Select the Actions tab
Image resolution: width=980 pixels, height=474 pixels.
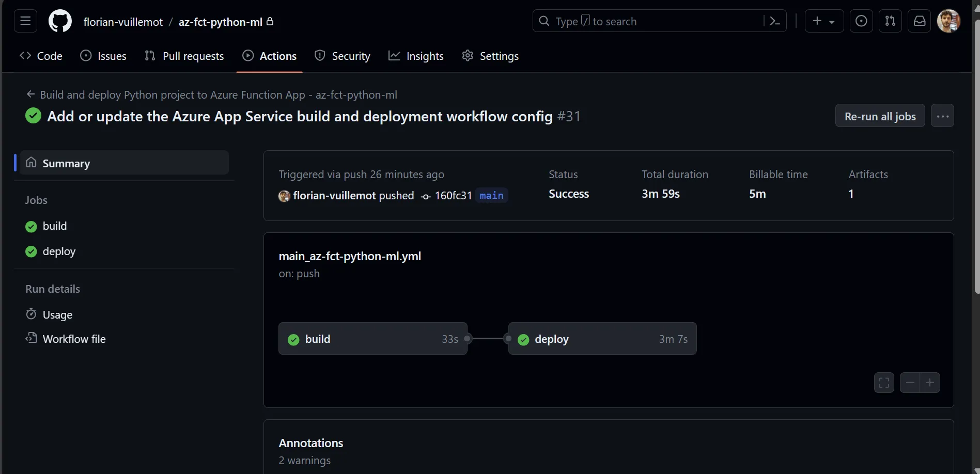[x=270, y=56]
